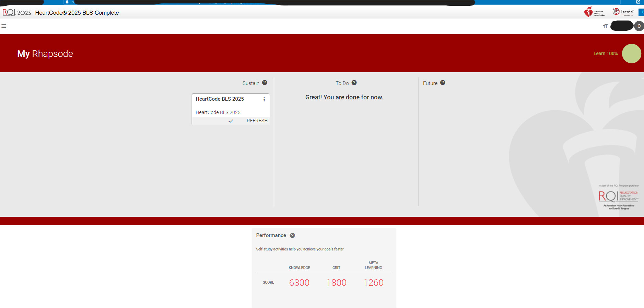Open the Future help question icon
The width and height of the screenshot is (644, 308).
click(x=443, y=83)
